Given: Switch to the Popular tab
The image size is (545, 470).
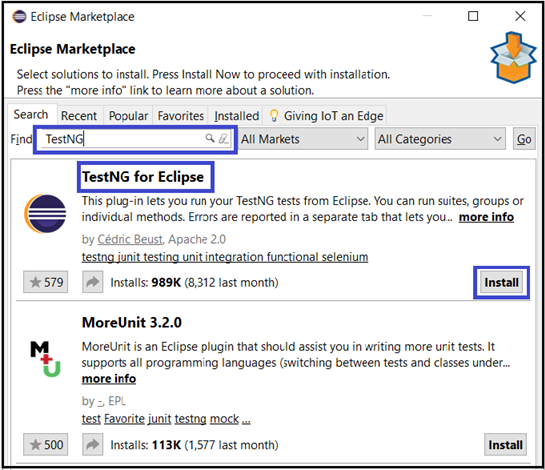Looking at the screenshot, I should [128, 116].
